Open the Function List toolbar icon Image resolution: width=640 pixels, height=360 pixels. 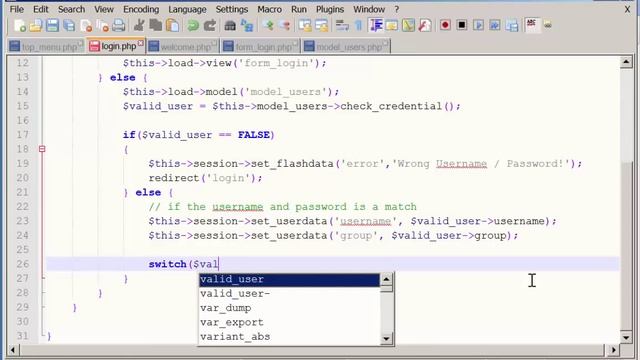coord(425,26)
